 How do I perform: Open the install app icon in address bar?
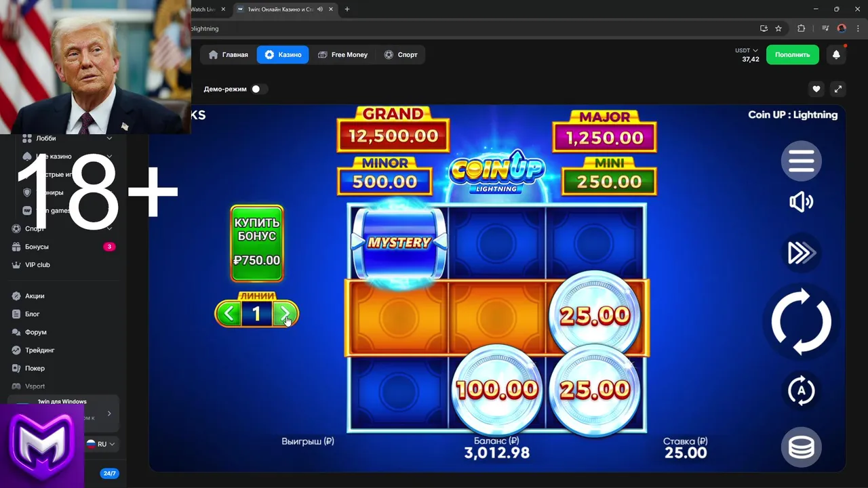click(764, 28)
